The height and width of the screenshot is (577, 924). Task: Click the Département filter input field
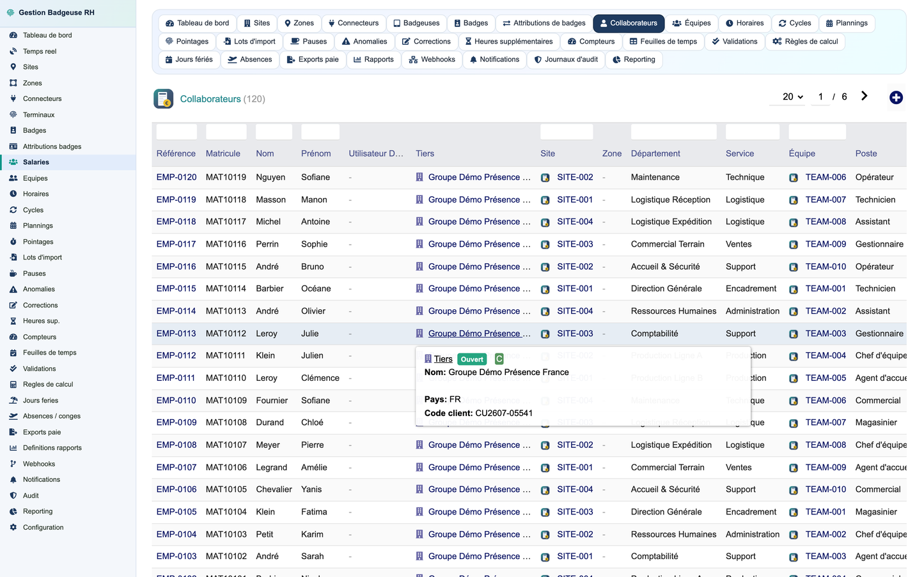click(673, 132)
